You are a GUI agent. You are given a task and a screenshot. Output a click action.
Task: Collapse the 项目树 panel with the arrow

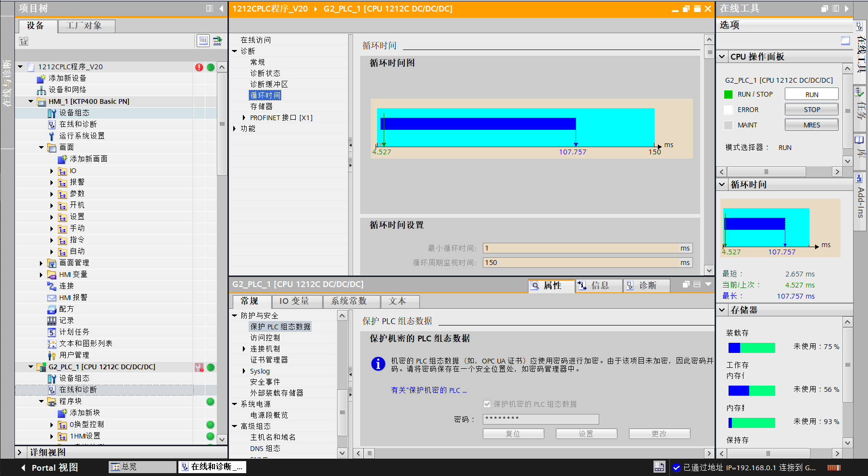[x=221, y=9]
